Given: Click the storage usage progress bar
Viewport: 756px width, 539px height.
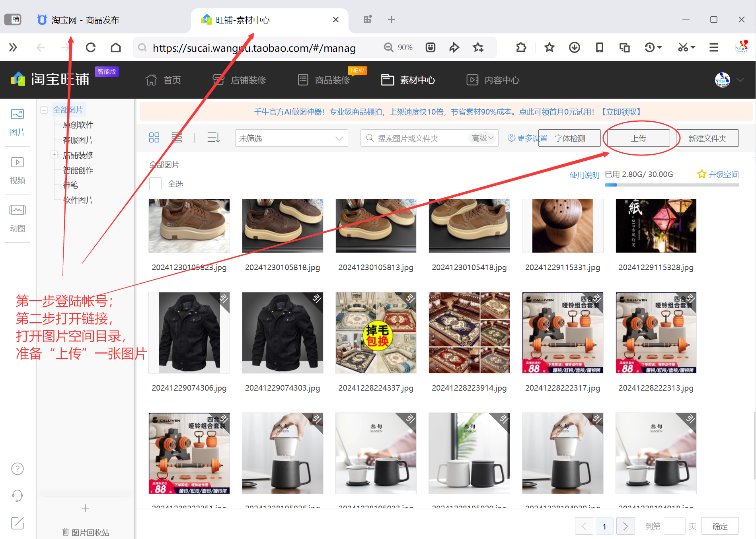Looking at the screenshot, I should pos(671,185).
